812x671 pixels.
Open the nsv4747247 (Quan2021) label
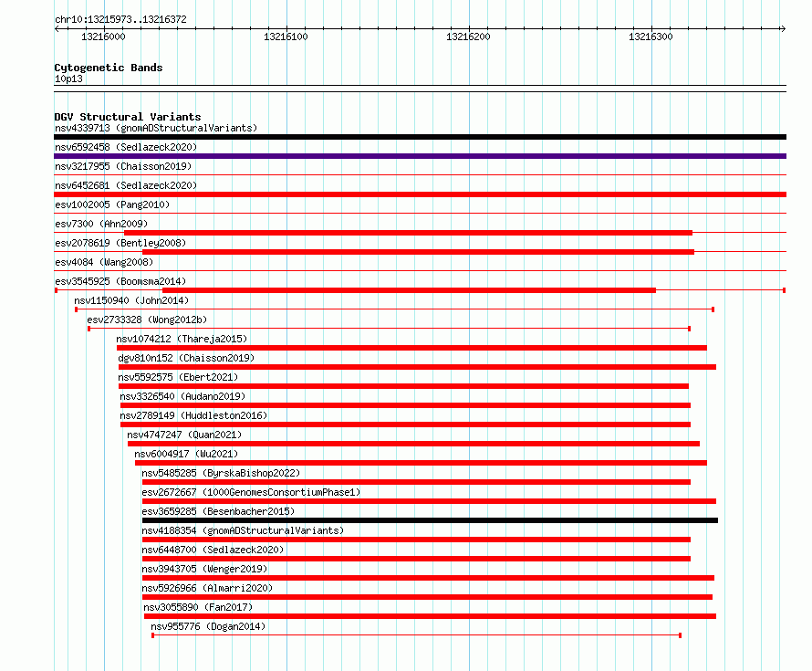click(184, 435)
